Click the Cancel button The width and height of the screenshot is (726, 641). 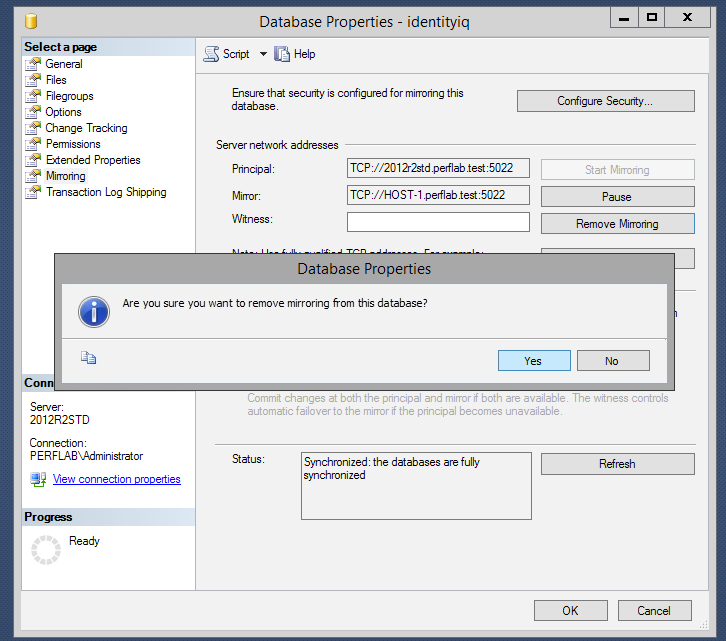point(654,610)
